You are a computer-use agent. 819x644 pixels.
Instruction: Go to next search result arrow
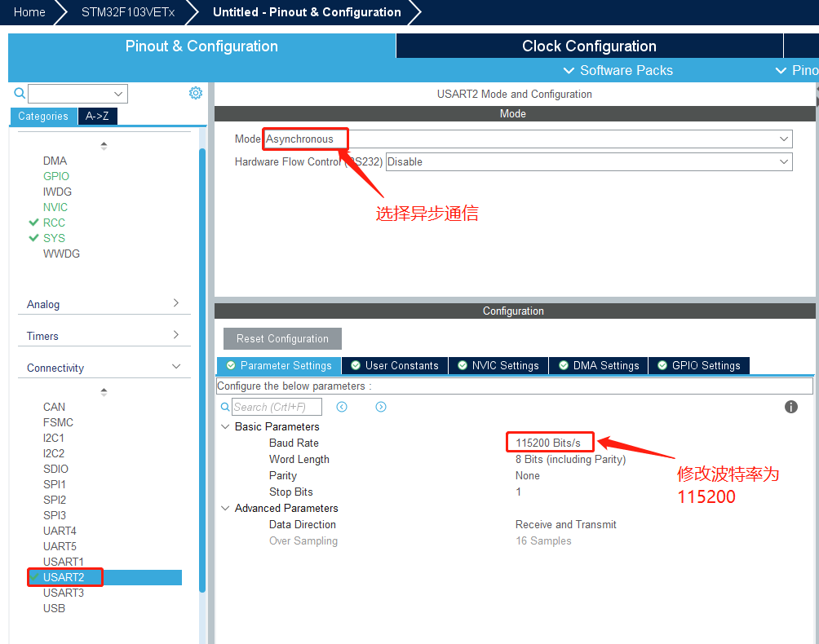coord(381,407)
